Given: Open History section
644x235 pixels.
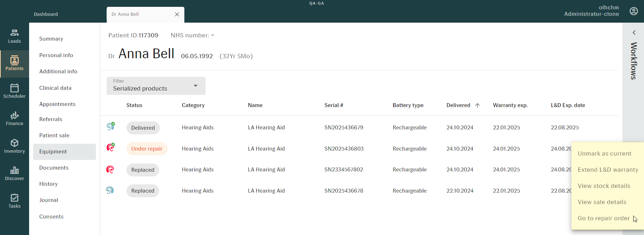Looking at the screenshot, I should pos(49,184).
